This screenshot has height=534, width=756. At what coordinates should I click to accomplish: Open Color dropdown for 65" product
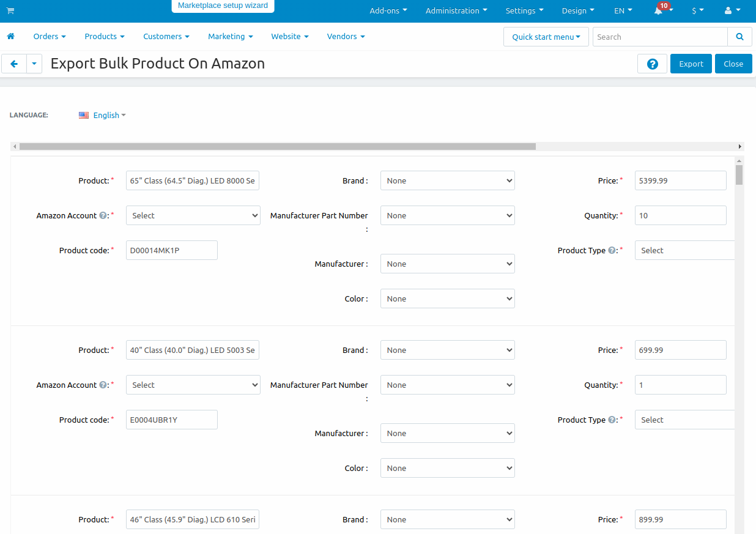tap(448, 299)
